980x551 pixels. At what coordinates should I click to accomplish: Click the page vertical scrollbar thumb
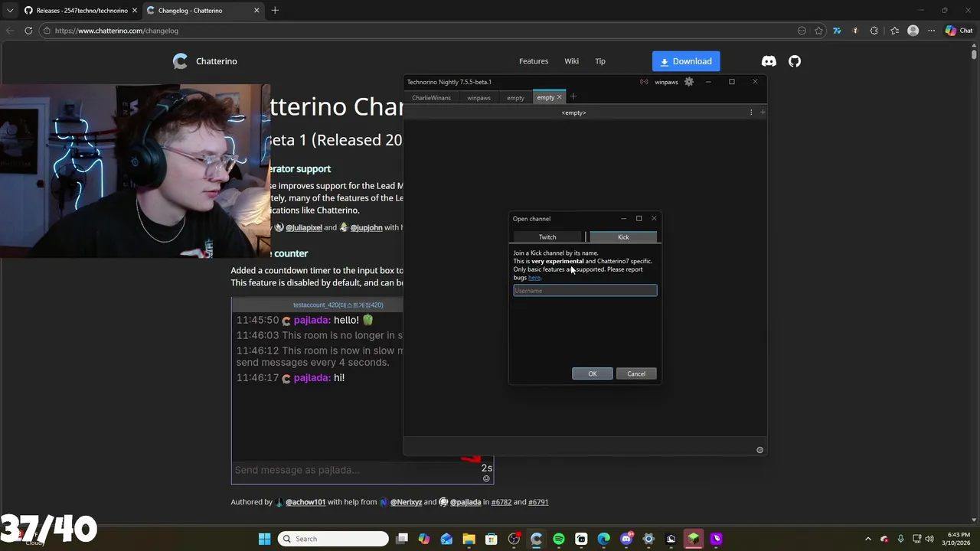point(974,54)
